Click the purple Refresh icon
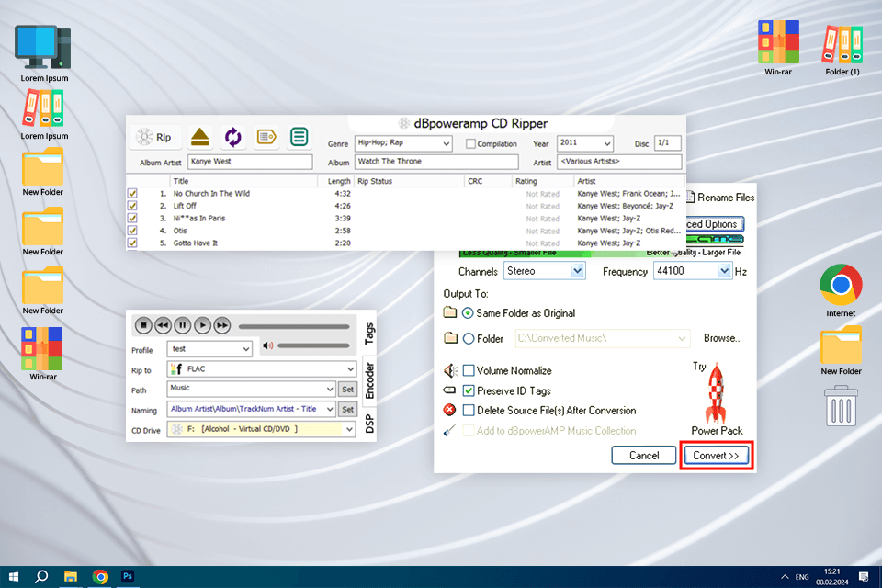The width and height of the screenshot is (882, 588). tap(232, 137)
